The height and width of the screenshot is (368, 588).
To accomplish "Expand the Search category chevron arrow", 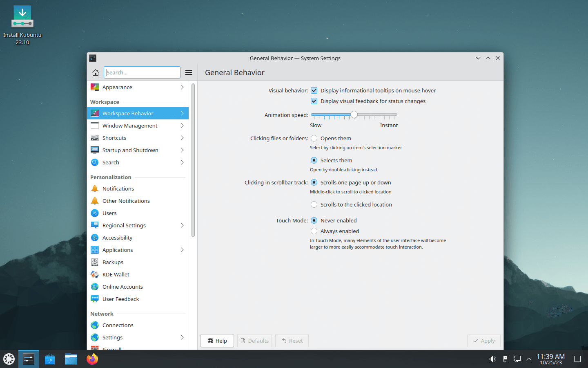I will click(x=182, y=162).
